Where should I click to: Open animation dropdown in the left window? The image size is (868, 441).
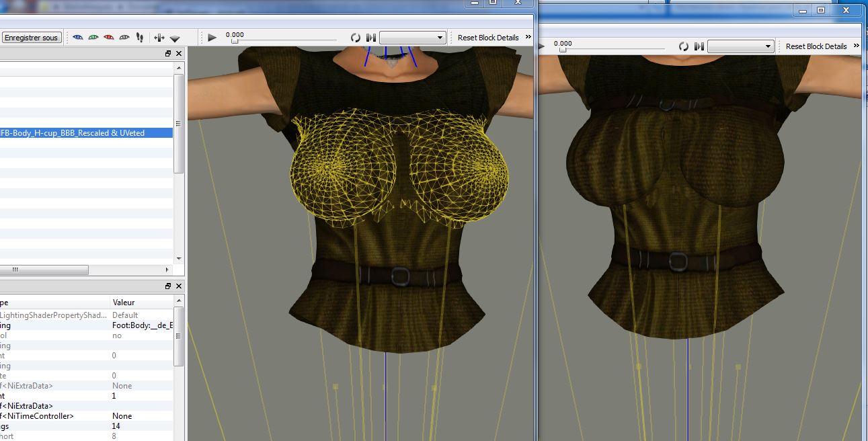pos(413,38)
